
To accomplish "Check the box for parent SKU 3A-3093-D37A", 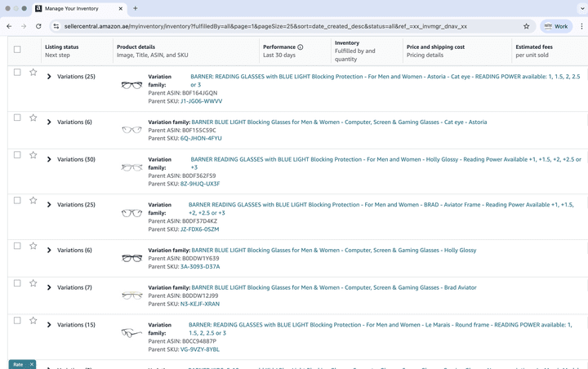I will 17,246.
